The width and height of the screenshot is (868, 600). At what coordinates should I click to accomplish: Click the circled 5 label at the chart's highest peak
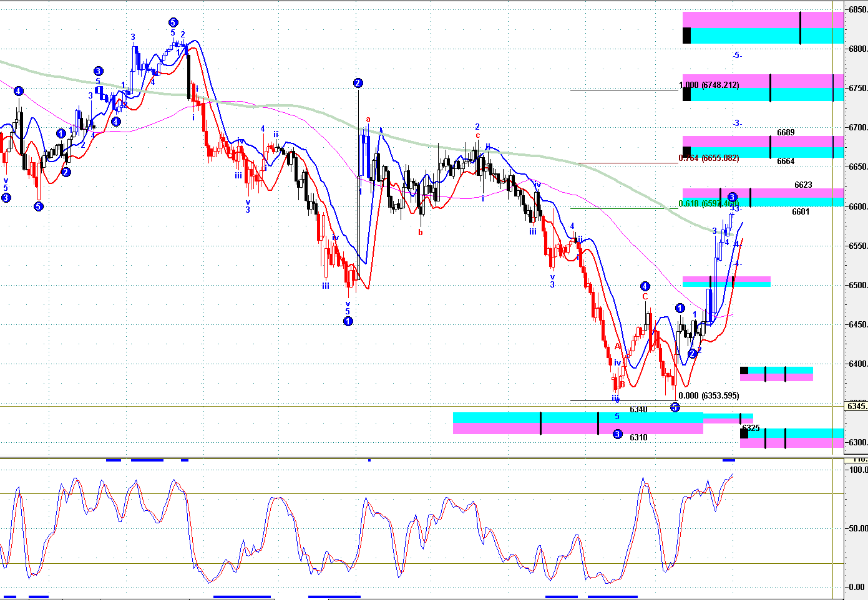[x=173, y=22]
